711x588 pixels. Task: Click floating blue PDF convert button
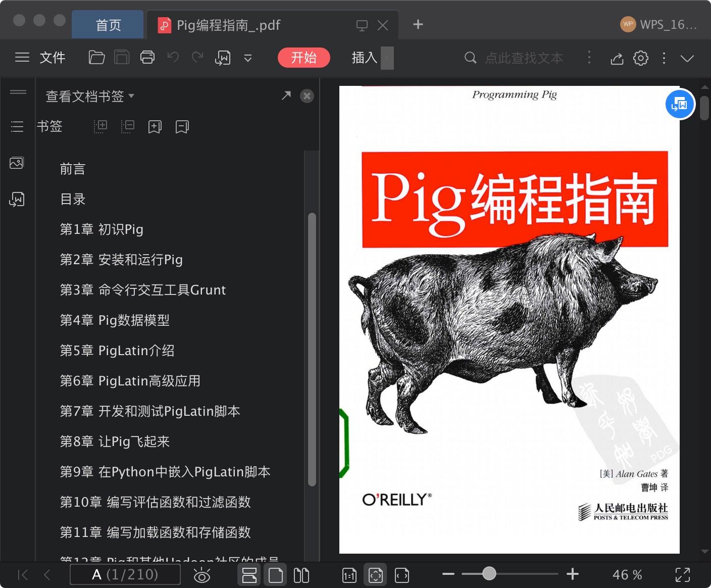[680, 105]
